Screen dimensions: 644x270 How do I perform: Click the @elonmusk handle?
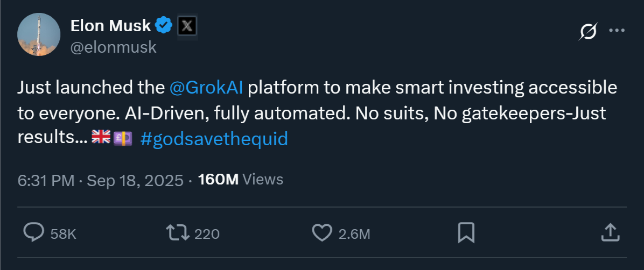coord(114,47)
